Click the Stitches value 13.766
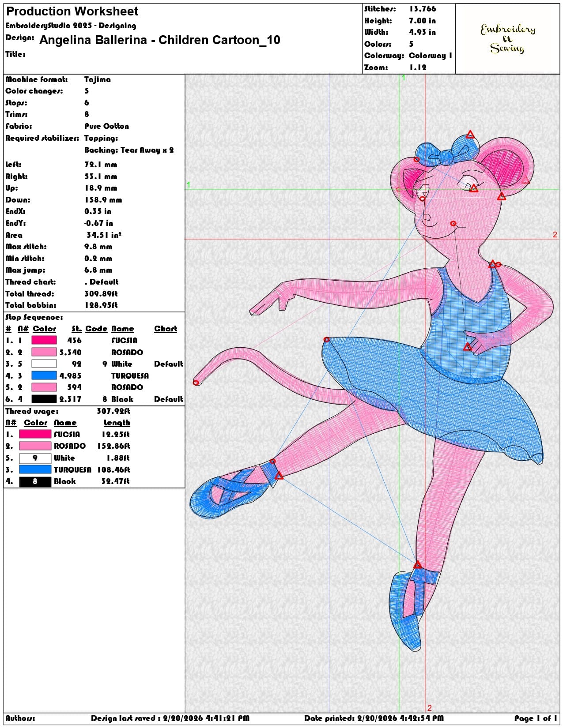Viewport: 563px width, 728px height. [422, 9]
